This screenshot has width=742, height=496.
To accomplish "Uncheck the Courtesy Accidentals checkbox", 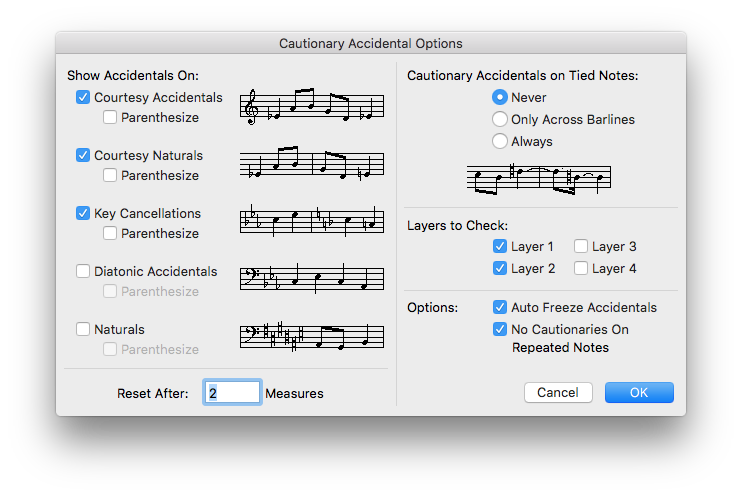I will (83, 97).
